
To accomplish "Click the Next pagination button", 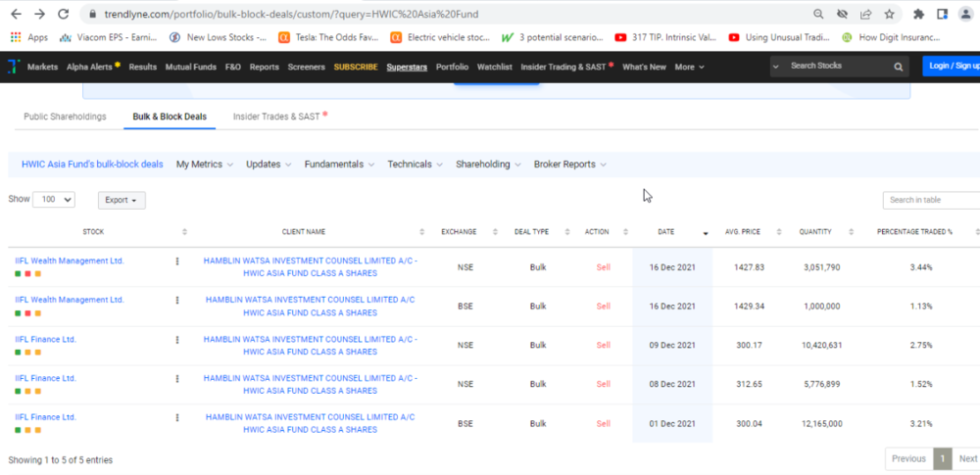I will pyautogui.click(x=966, y=458).
